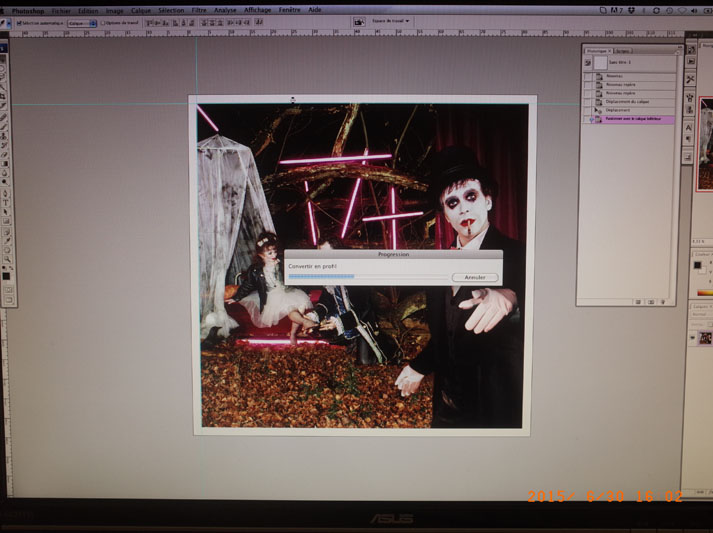The image size is (713, 533).
Task: Set history brush source for Déplacement state
Action: (587, 110)
